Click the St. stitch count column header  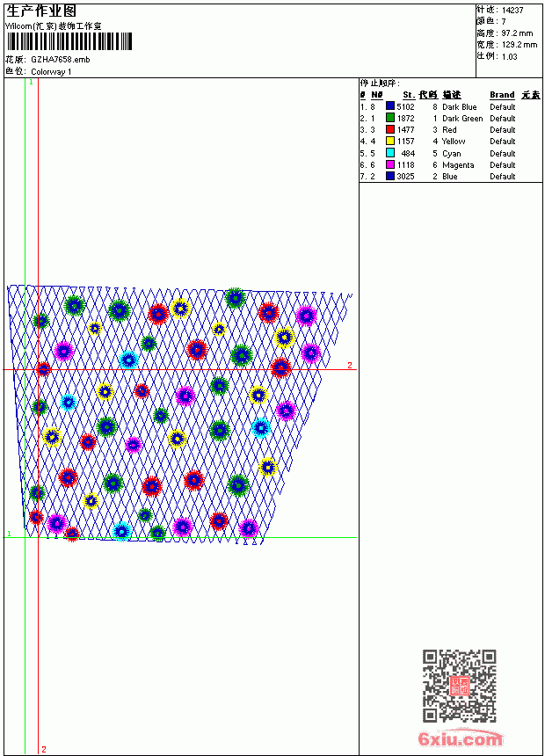[409, 95]
